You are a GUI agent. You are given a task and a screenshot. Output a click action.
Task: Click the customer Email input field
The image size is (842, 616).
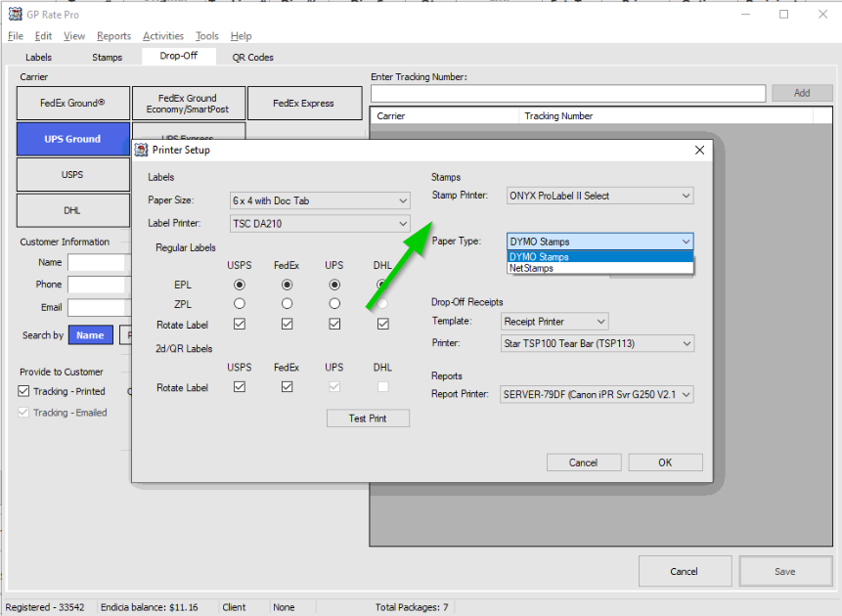100,308
